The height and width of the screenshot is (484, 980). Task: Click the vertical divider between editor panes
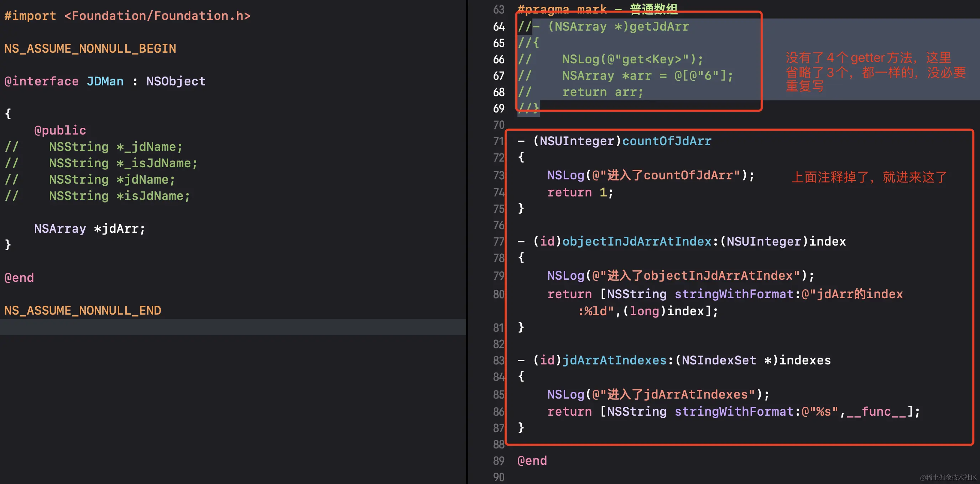click(467, 242)
